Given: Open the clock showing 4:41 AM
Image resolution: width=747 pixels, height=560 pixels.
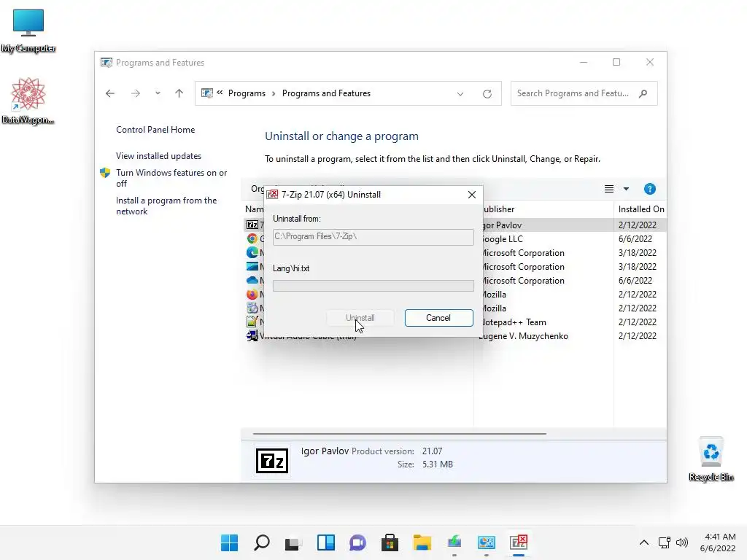Looking at the screenshot, I should pos(718,542).
